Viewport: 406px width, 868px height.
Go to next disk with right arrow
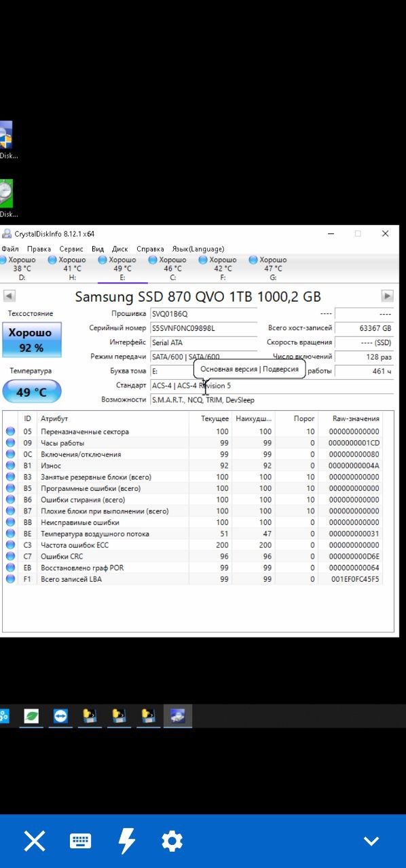coord(388,296)
